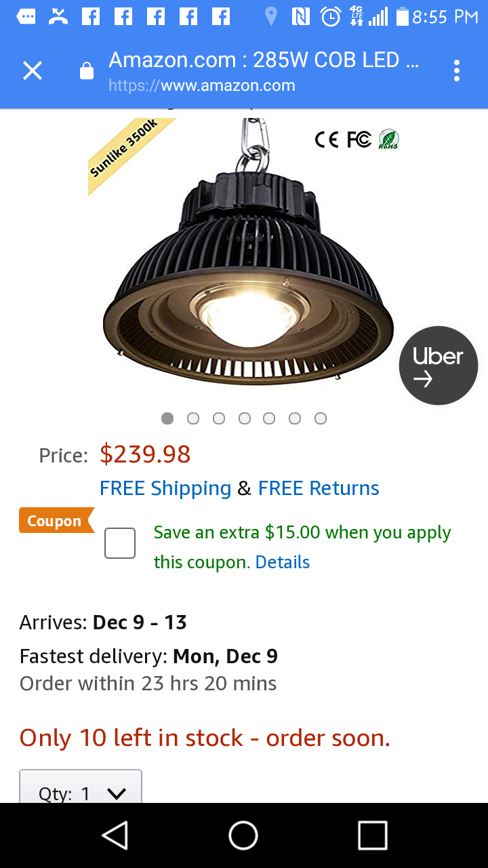The image size is (488, 868).
Task: Tap the orange Coupon badge
Action: 56,521
